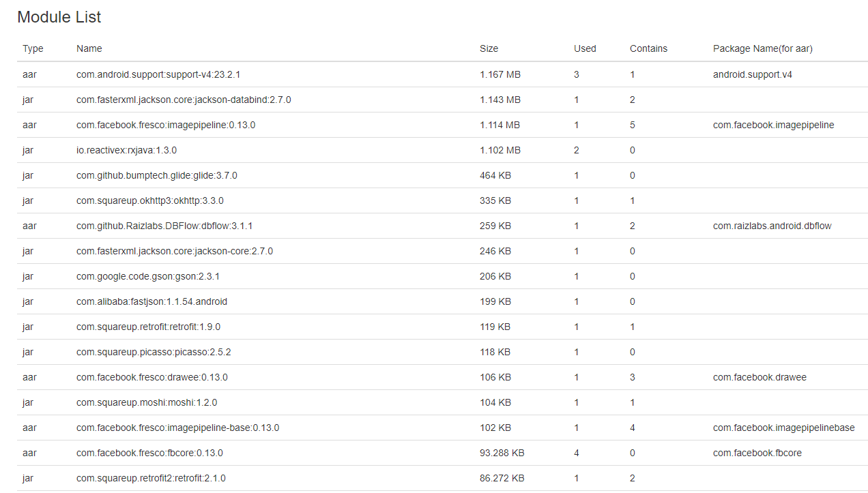The height and width of the screenshot is (493, 868).
Task: Click the 118 KB size value
Action: [x=495, y=352]
